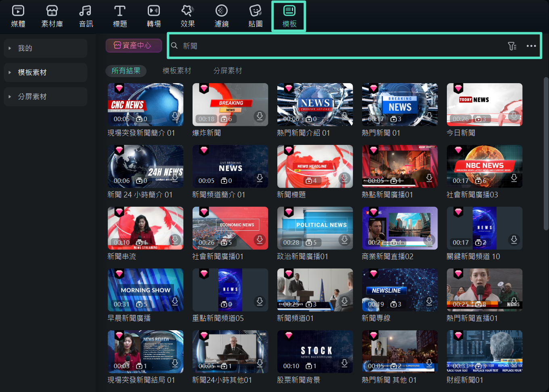
Task: Switch to the 音訊 audio section
Action: click(86, 16)
